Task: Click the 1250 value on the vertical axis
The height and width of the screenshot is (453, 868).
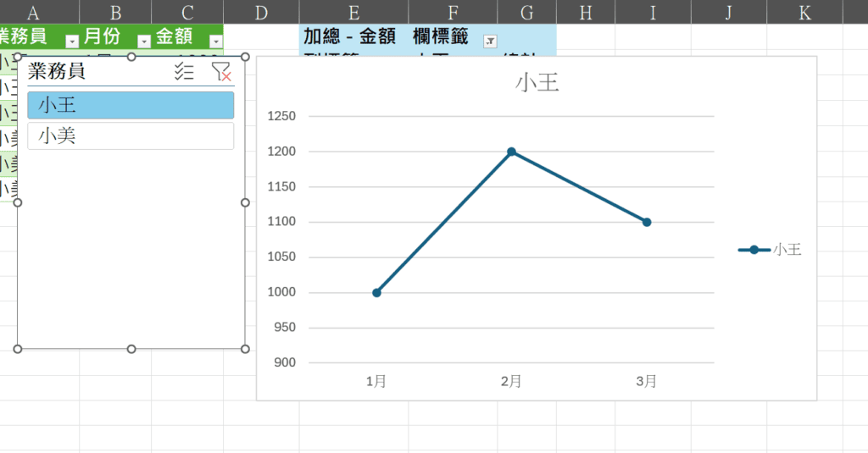Action: coord(281,117)
